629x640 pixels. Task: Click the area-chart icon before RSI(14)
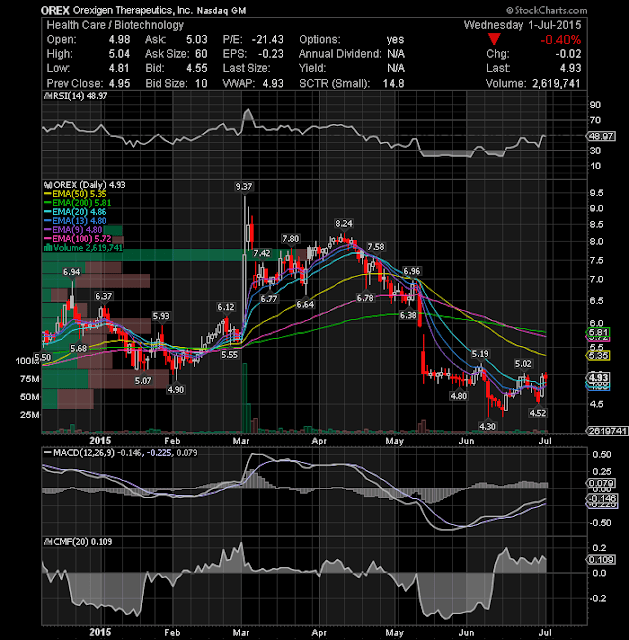47,96
